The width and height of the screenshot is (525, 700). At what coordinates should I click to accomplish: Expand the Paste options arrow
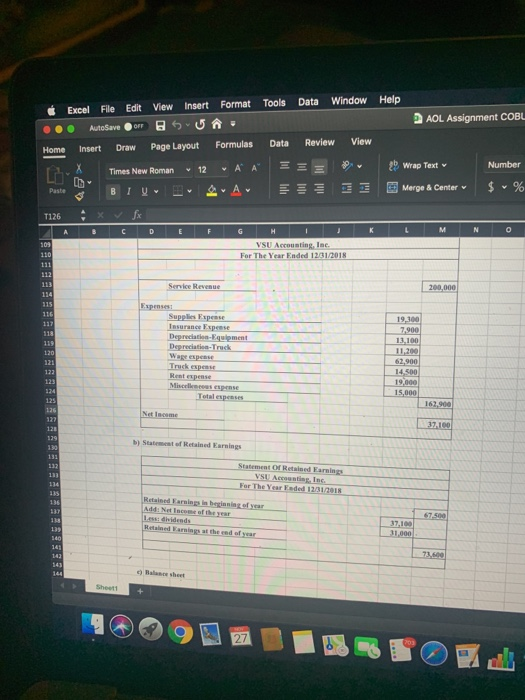(67, 173)
